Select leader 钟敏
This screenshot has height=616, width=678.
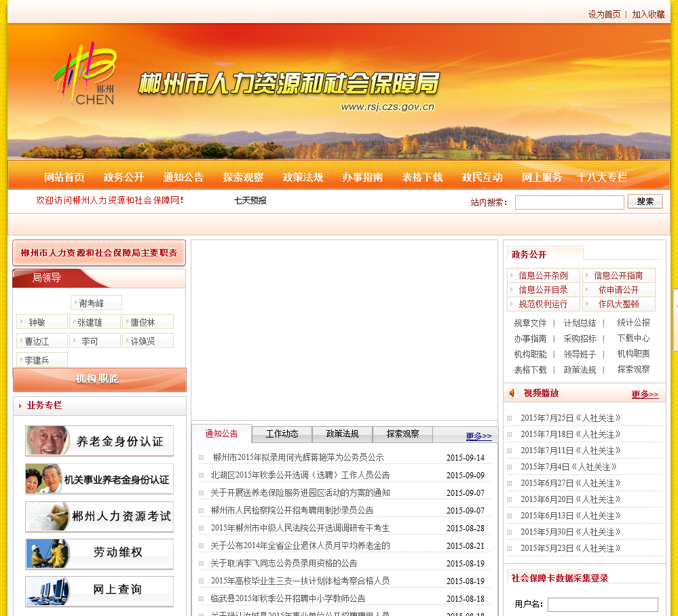click(x=42, y=322)
